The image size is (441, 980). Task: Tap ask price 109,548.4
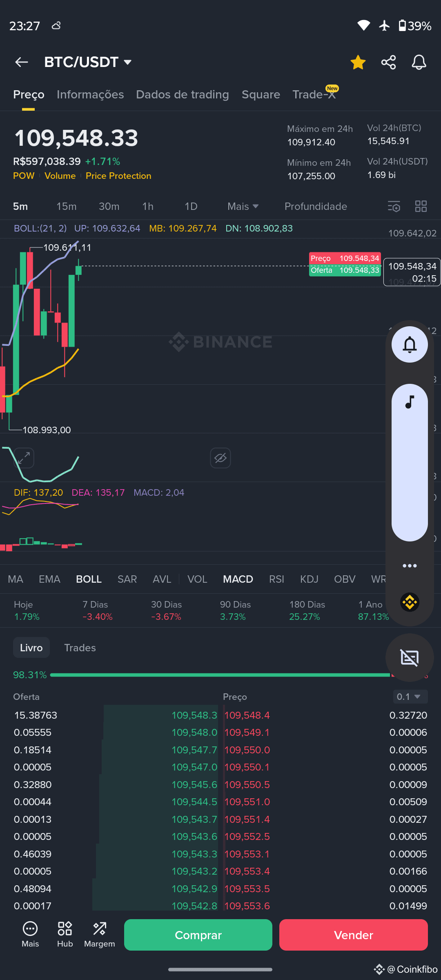(247, 715)
